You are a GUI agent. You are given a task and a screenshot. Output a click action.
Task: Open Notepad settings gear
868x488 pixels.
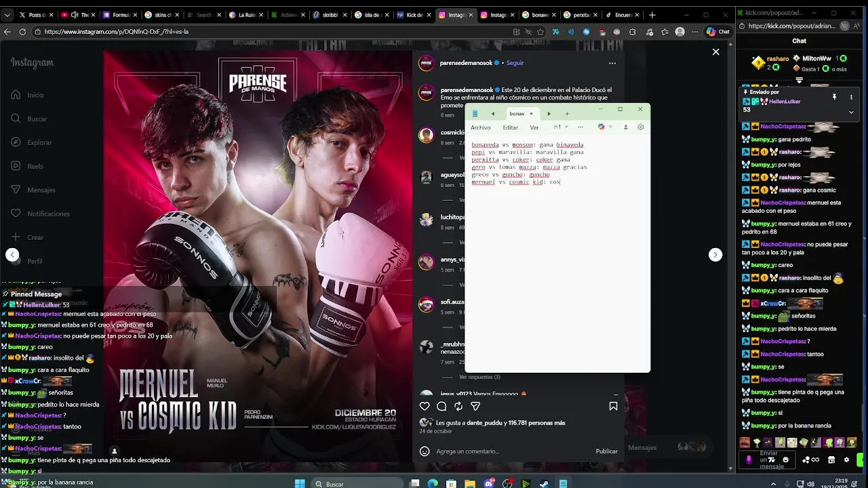pos(640,127)
